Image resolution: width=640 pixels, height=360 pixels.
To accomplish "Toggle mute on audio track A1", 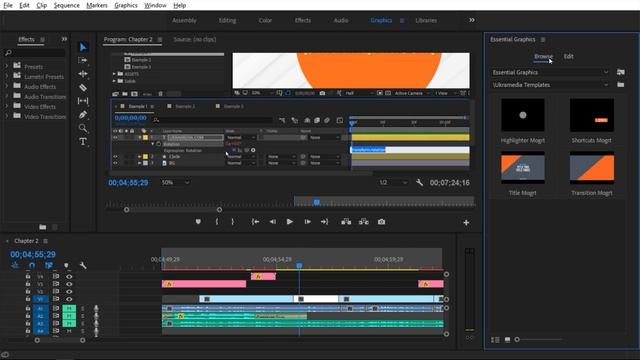I will pos(69,309).
